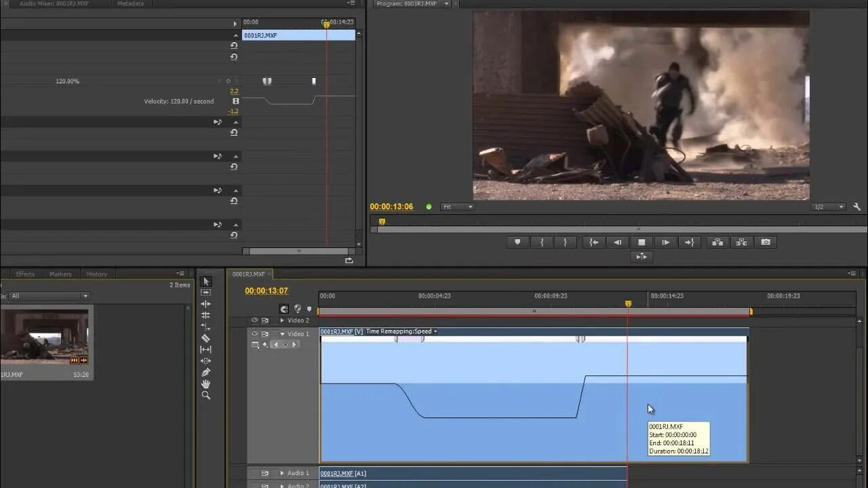Select the Rolling Edit tool
The height and width of the screenshot is (488, 868).
pyautogui.click(x=206, y=315)
